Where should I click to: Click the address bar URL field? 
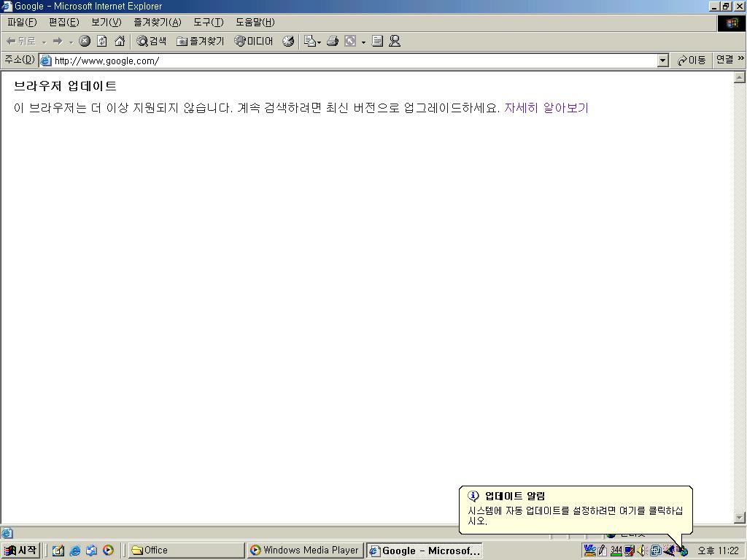tap(350, 61)
